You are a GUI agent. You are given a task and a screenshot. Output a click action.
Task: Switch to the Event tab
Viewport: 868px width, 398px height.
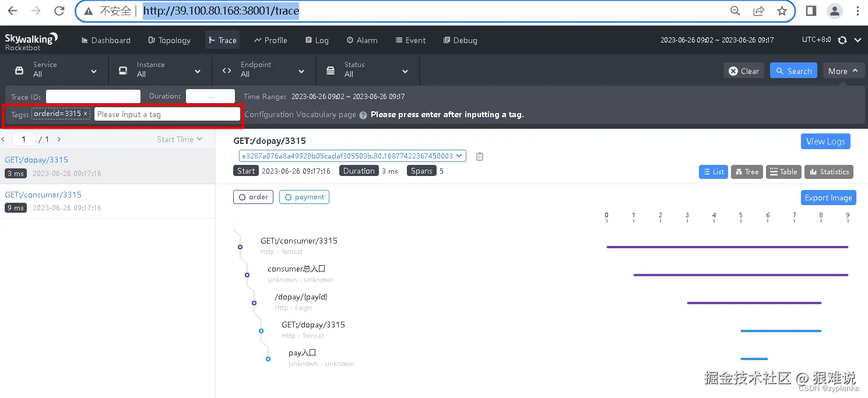pos(411,40)
